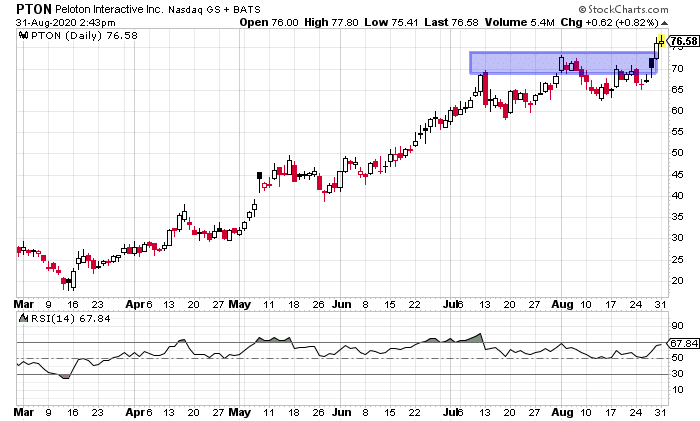Click the Nasdaq GS + BATS exchange label

point(214,9)
